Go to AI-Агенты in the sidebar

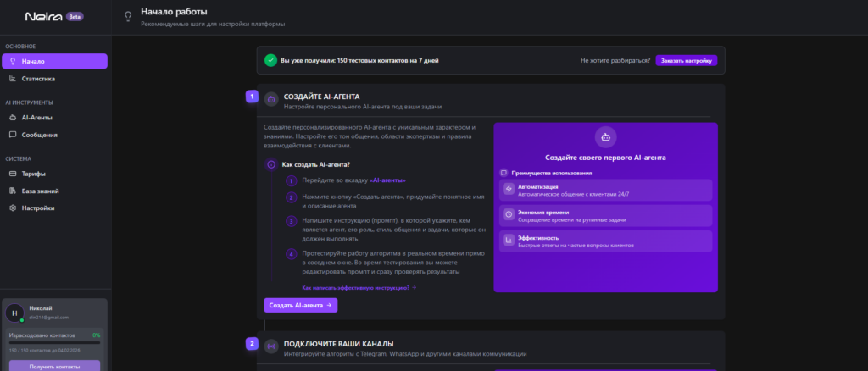[x=37, y=118]
